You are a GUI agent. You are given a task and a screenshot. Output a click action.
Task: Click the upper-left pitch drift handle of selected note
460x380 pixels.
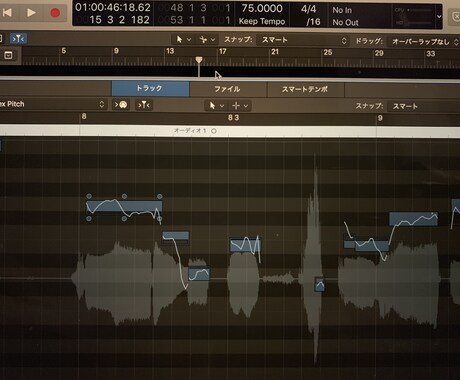pyautogui.click(x=89, y=196)
